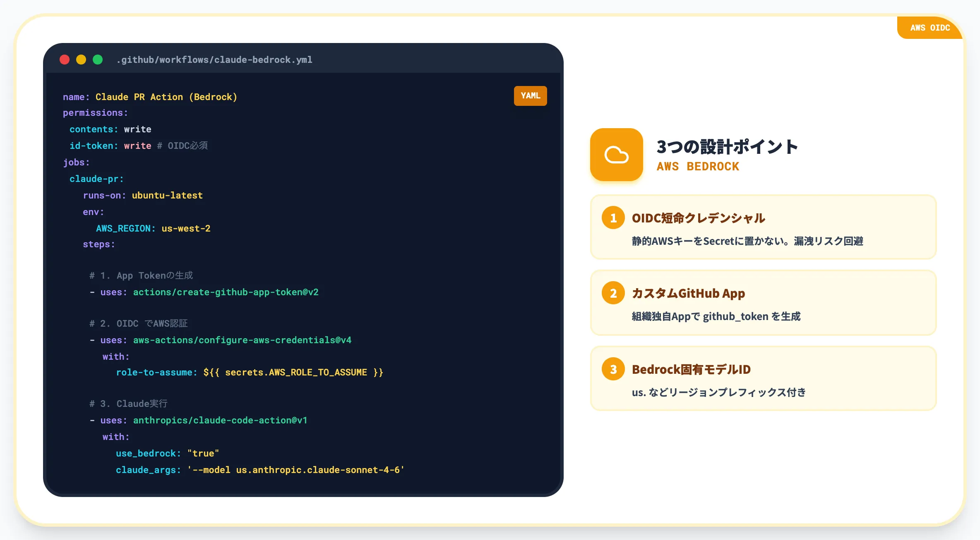The height and width of the screenshot is (540, 980).
Task: Click the OIDC でAWS認証 comment
Action: [139, 323]
